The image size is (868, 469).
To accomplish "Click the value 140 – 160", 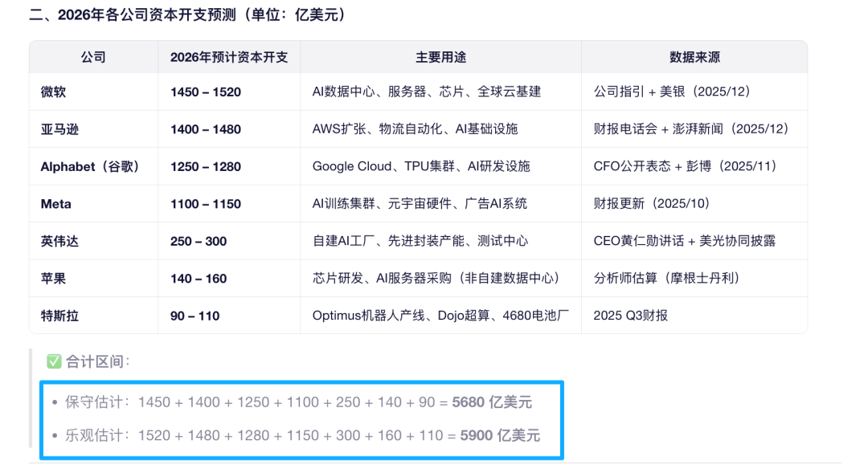I will click(x=199, y=278).
